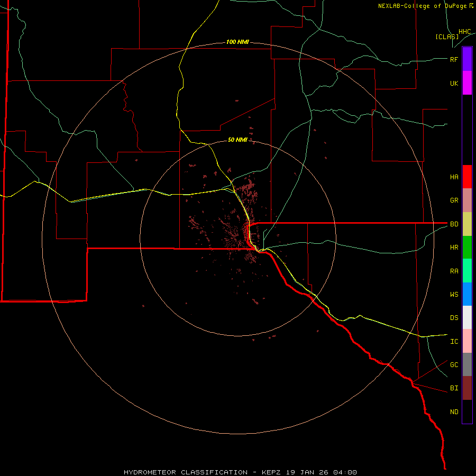Click the BD legend label
The height and width of the screenshot is (476, 476).
click(x=454, y=224)
